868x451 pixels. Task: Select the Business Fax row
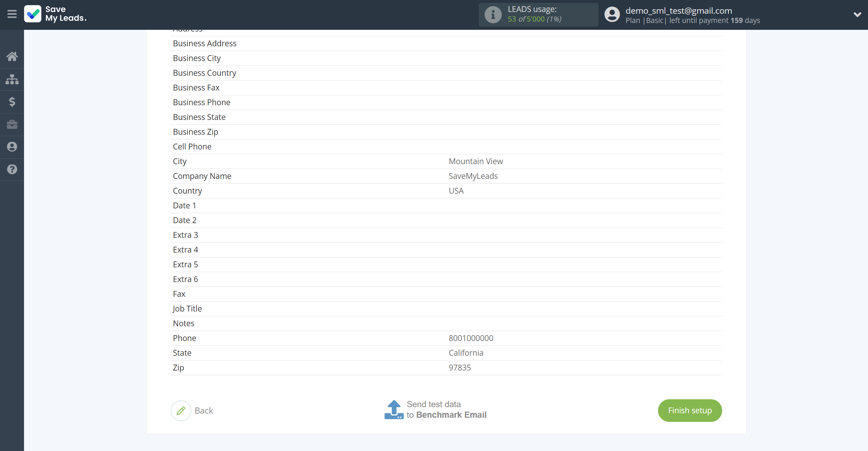[x=446, y=88]
